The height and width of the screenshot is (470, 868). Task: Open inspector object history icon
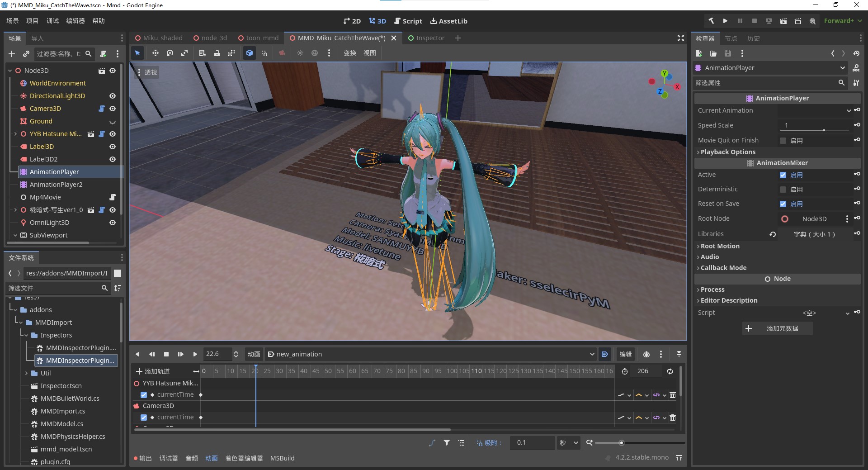coord(856,53)
